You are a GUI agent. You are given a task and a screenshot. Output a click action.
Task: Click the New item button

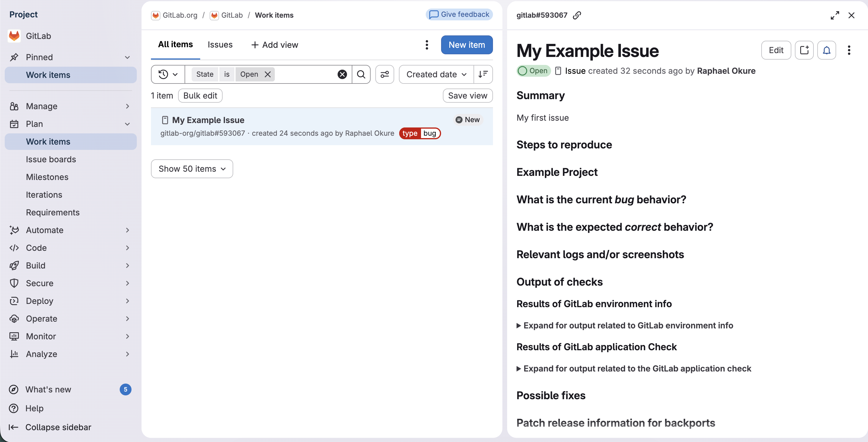coord(466,45)
